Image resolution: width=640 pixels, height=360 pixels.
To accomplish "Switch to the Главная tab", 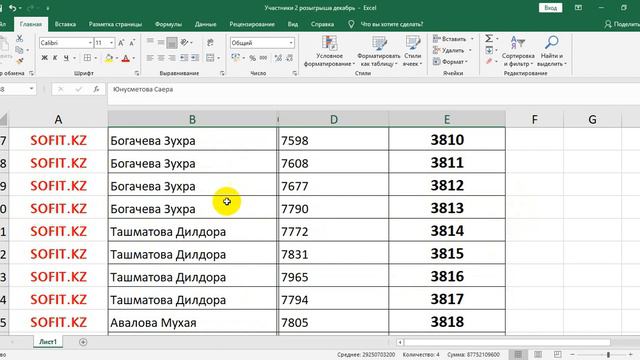I will click(31, 24).
